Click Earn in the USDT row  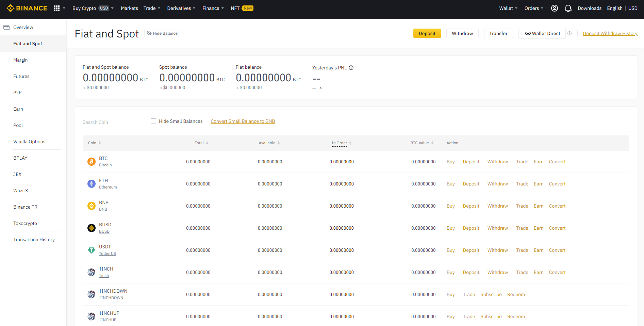coord(539,250)
